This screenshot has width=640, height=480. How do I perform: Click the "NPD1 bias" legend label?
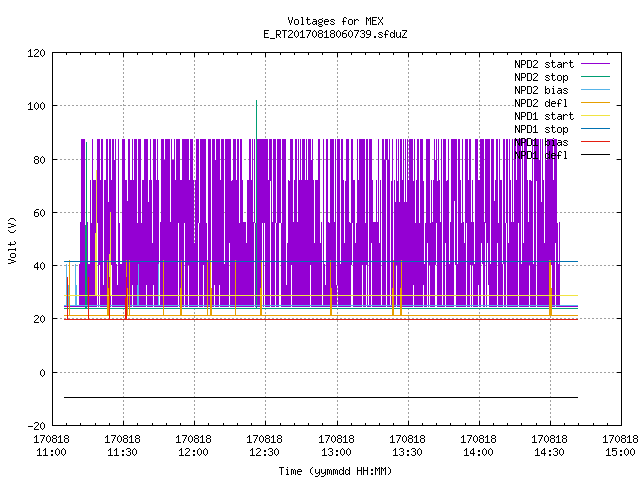[541, 142]
